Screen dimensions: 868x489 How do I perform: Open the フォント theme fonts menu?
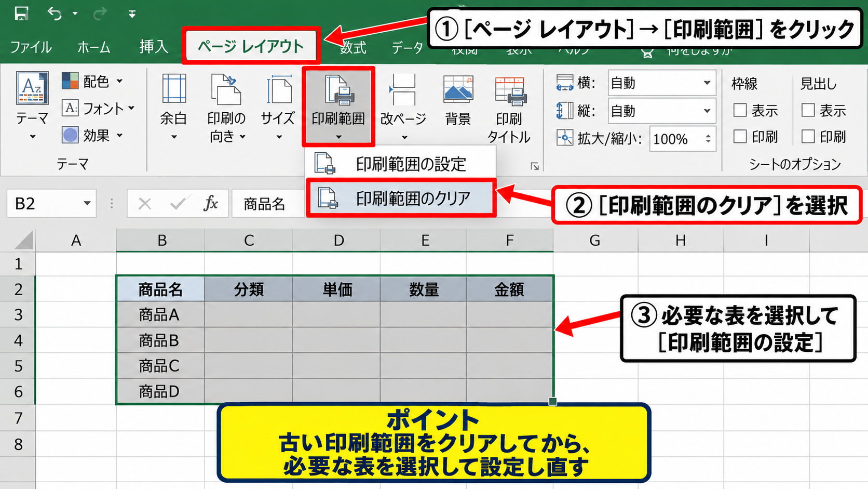98,108
